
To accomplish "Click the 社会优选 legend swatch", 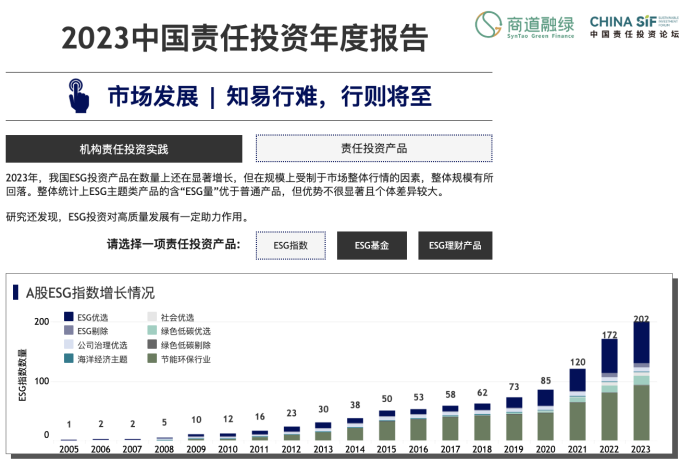I will coord(152,317).
